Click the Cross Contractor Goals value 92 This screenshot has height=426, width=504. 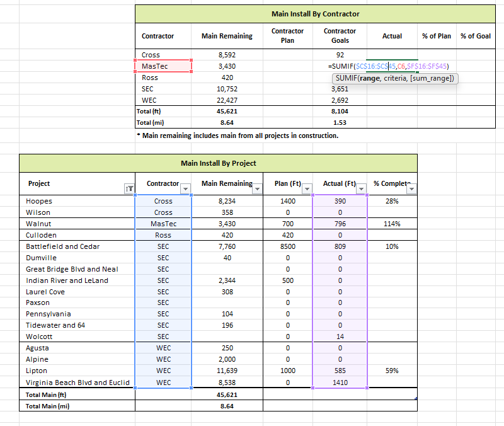tap(340, 55)
